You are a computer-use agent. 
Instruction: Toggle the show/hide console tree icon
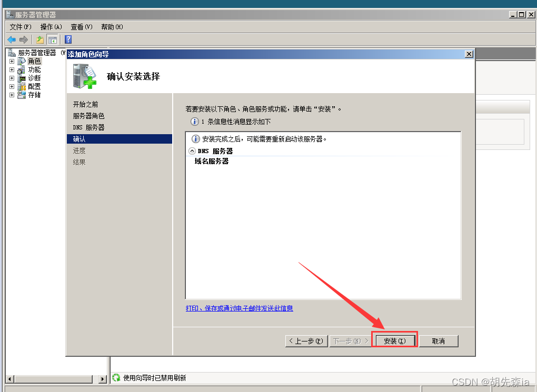(x=53, y=39)
